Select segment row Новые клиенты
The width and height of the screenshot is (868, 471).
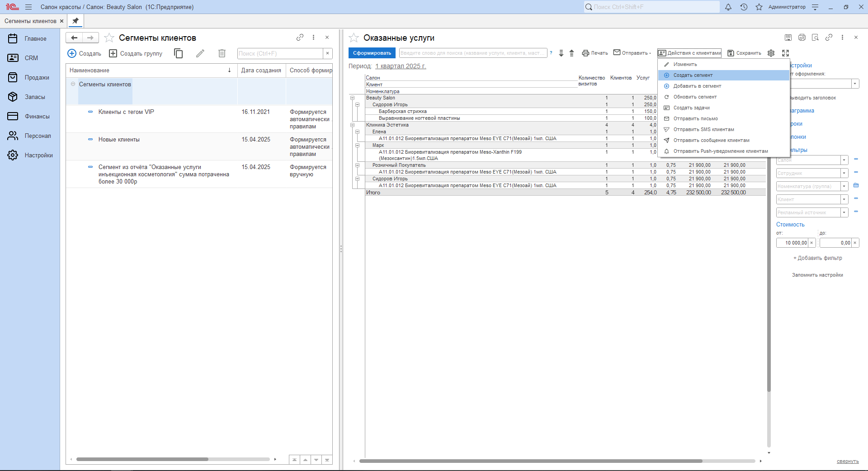click(199, 146)
